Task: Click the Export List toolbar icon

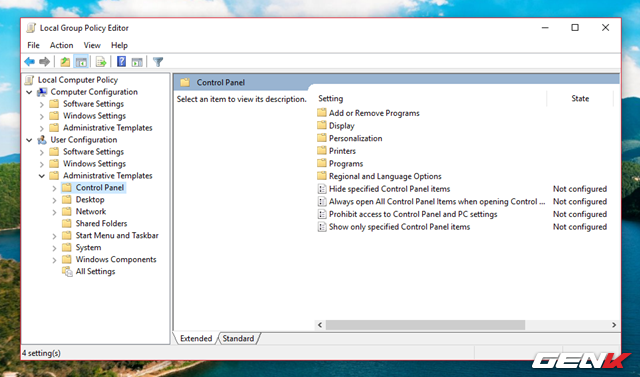Action: pyautogui.click(x=101, y=62)
